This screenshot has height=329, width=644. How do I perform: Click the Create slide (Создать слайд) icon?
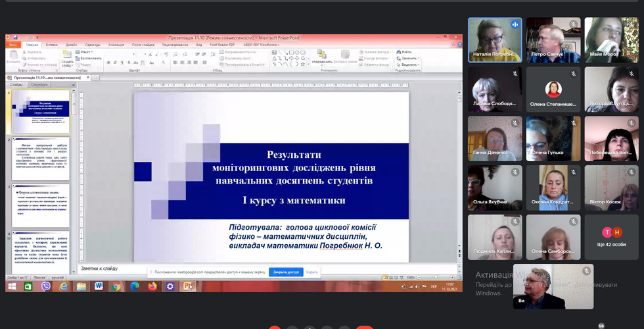(67, 59)
